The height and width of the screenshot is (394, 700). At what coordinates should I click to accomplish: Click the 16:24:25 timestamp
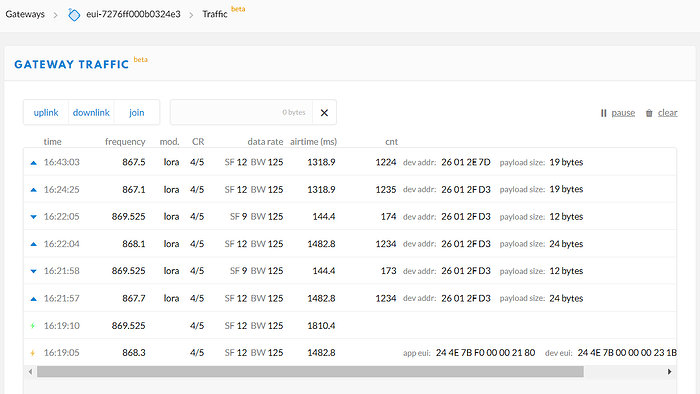tap(62, 189)
